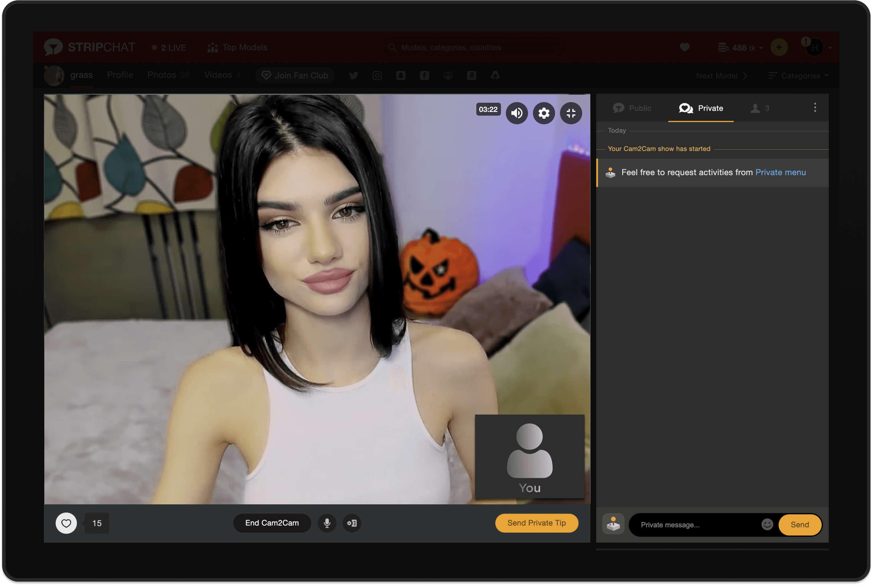Open video settings gear icon
The image size is (872, 588).
[x=544, y=113]
